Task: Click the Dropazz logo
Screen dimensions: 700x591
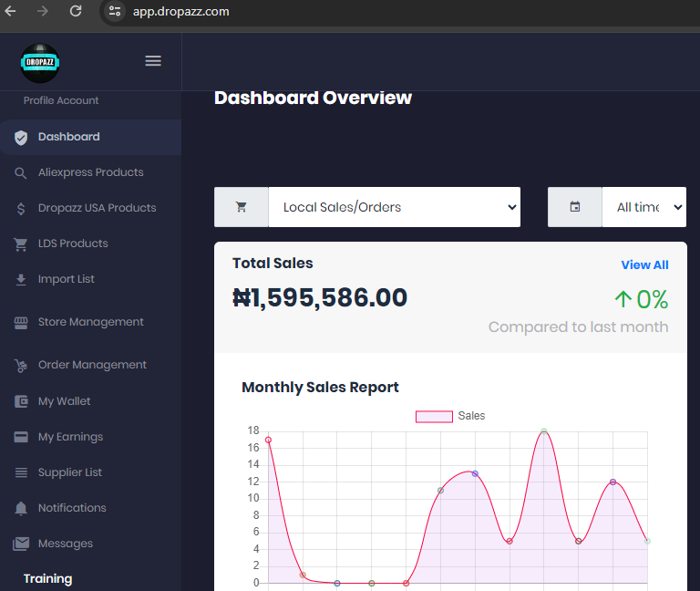Action: tap(40, 62)
